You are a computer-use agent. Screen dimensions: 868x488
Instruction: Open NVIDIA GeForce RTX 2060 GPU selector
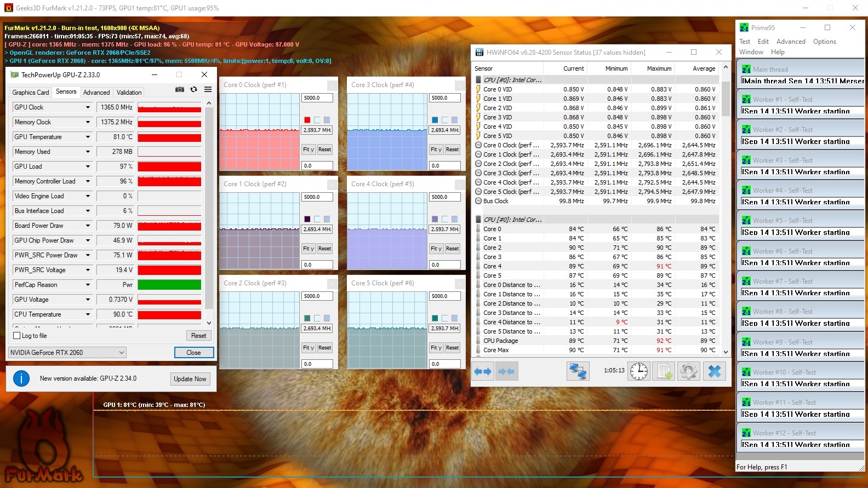(x=67, y=353)
